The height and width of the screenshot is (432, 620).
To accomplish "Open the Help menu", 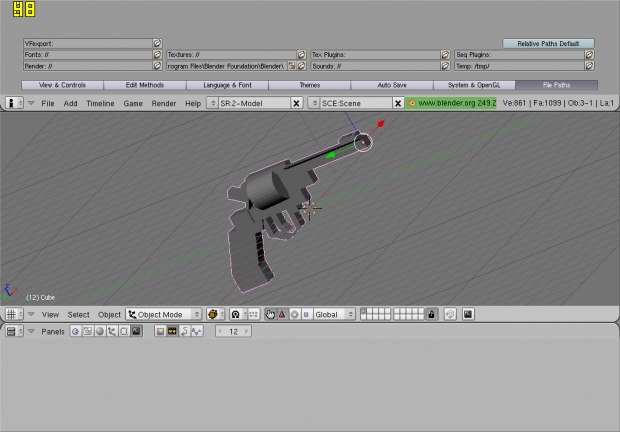I will [193, 103].
